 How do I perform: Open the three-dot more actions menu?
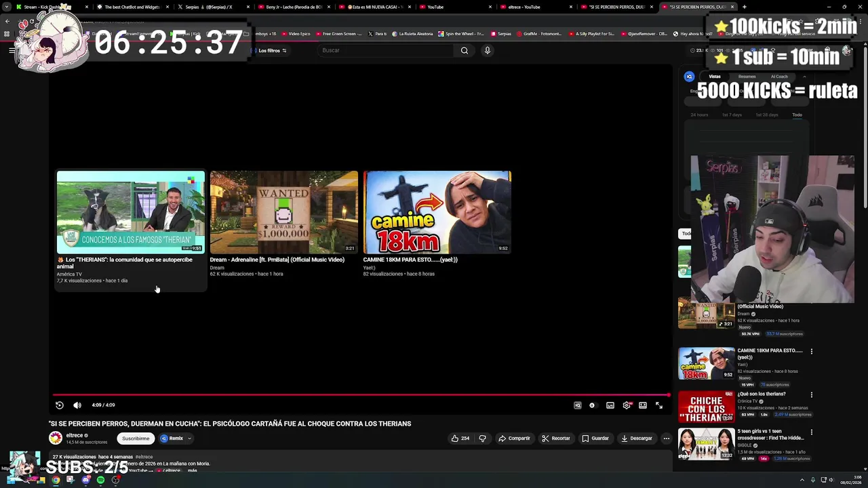click(666, 439)
